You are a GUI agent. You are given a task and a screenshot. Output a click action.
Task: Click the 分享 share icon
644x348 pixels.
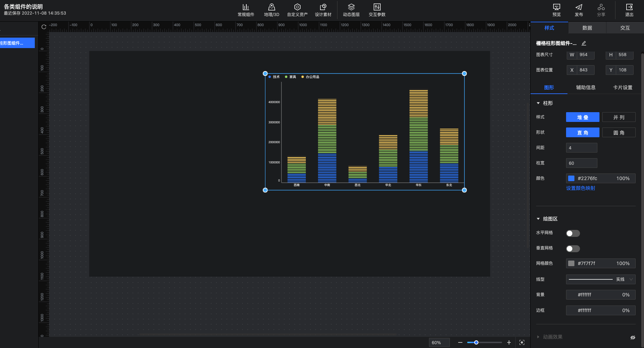tap(601, 7)
